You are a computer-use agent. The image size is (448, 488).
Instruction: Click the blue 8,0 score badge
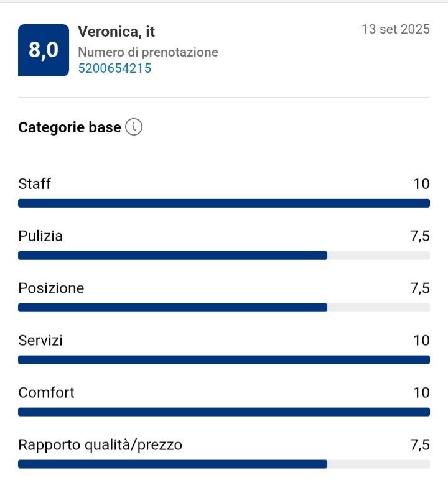point(43,50)
